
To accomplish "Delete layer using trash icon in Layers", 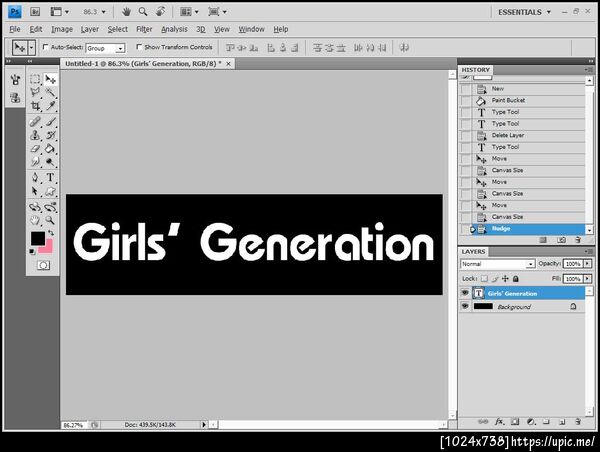I will [578, 422].
